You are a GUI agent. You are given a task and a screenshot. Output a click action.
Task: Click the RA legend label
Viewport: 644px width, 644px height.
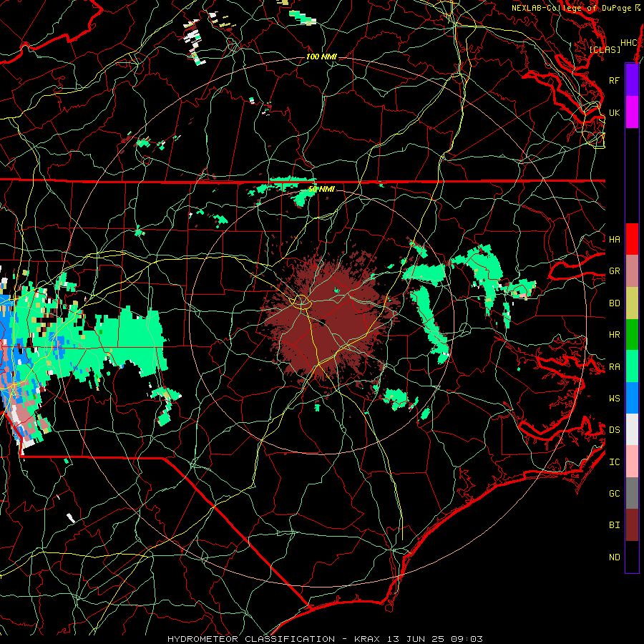[x=614, y=366]
